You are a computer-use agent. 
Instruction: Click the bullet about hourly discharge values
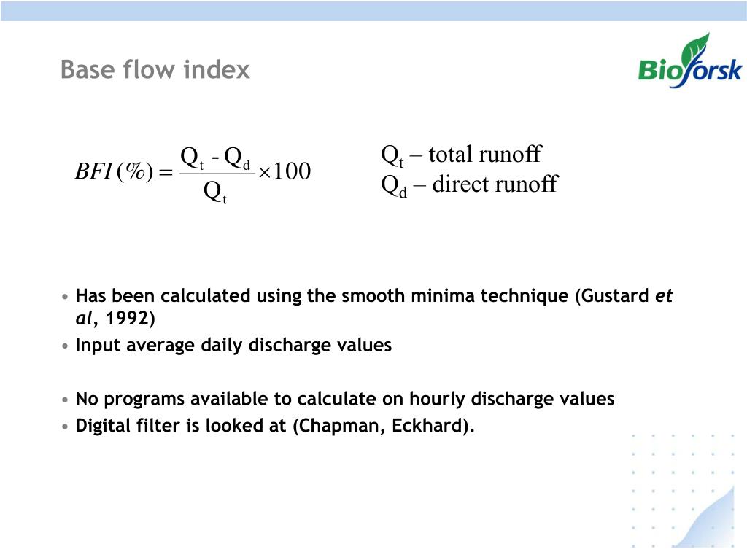click(345, 399)
